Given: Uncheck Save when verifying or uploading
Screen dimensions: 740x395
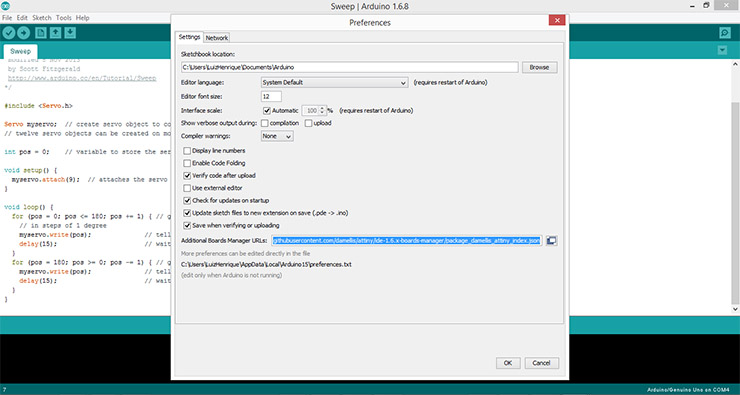Looking at the screenshot, I should coord(187,226).
